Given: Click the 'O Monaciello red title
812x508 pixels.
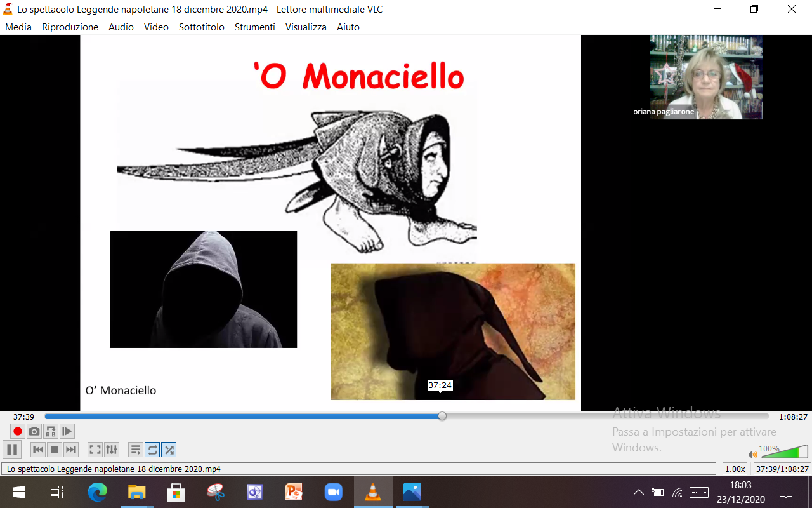Looking at the screenshot, I should (359, 77).
